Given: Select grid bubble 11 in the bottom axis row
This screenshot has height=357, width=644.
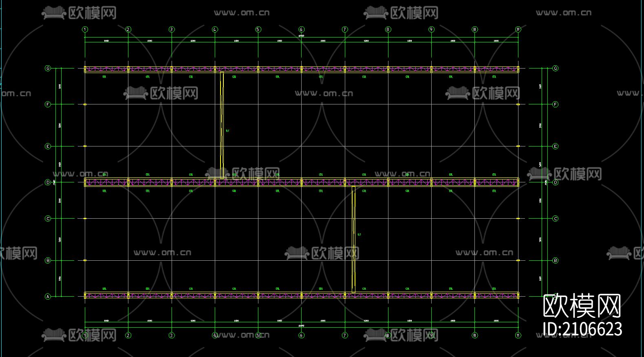Looking at the screenshot, I should pos(518,335).
